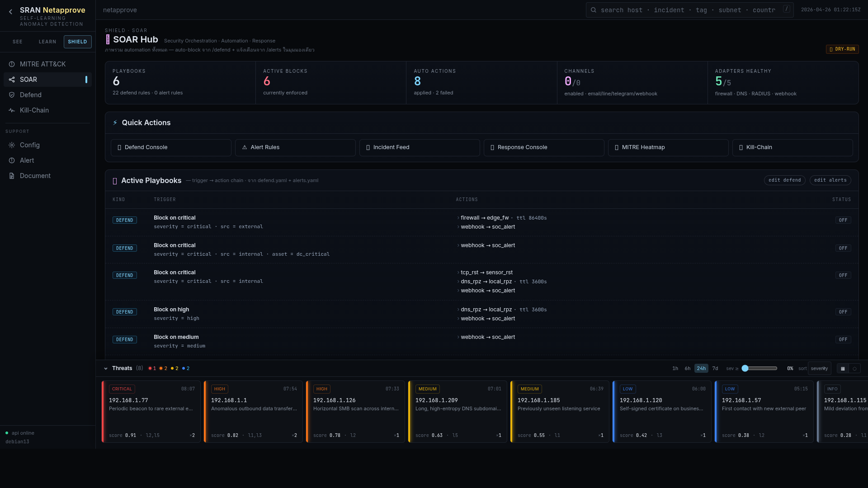The height and width of the screenshot is (488, 868).
Task: Click the Document file icon in sidebar
Action: click(x=12, y=176)
